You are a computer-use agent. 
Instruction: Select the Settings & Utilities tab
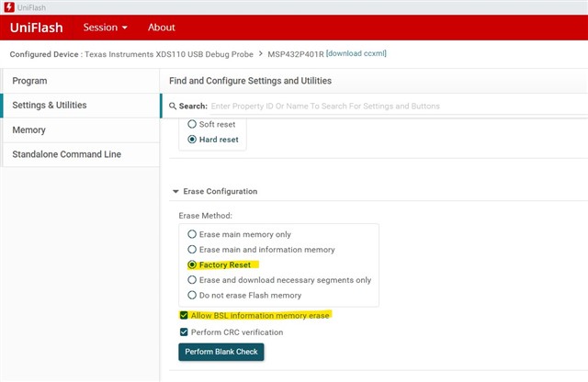tap(81, 106)
